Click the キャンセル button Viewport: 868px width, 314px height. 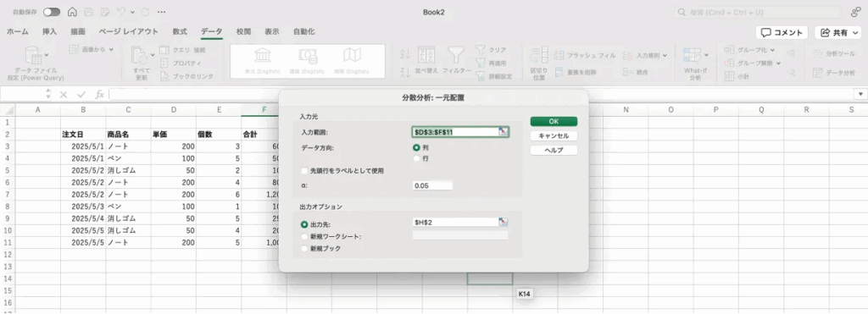click(554, 135)
